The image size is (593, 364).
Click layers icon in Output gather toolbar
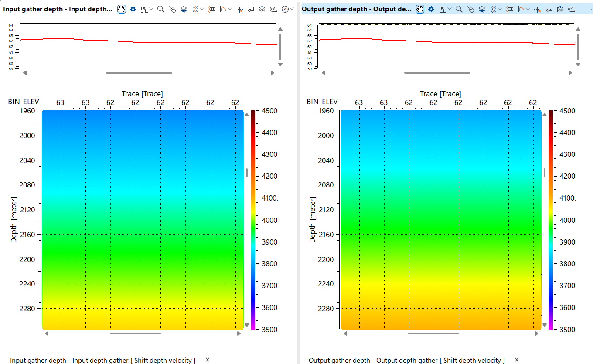click(x=482, y=9)
